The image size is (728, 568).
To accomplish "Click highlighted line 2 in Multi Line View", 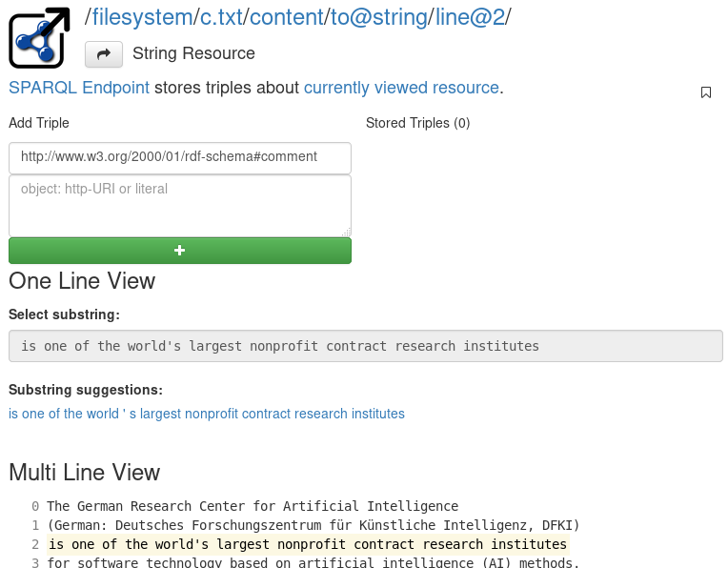I will pyautogui.click(x=308, y=544).
